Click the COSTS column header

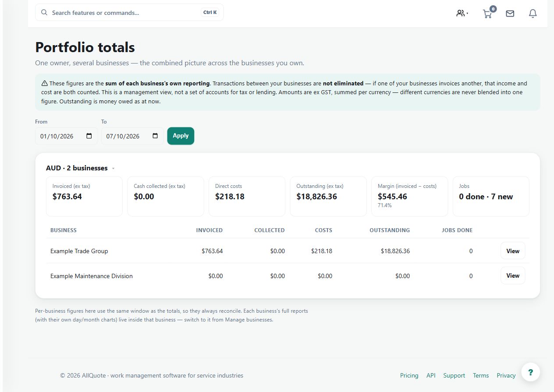[323, 230]
